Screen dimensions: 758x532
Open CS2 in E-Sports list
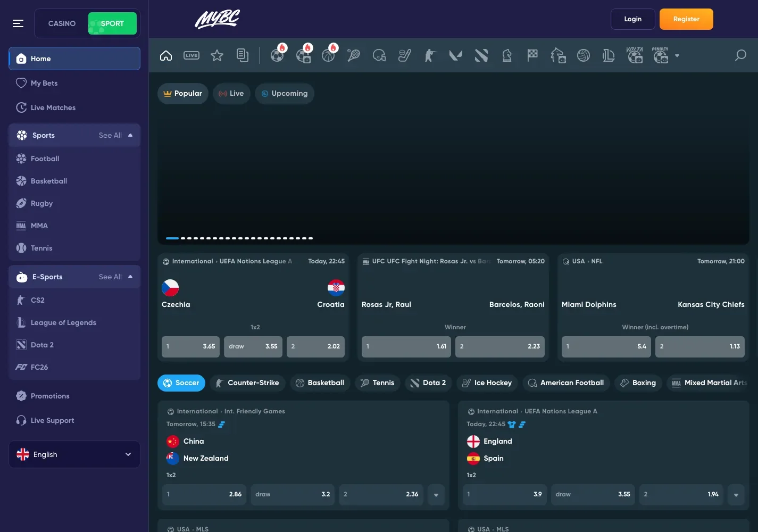click(x=74, y=300)
